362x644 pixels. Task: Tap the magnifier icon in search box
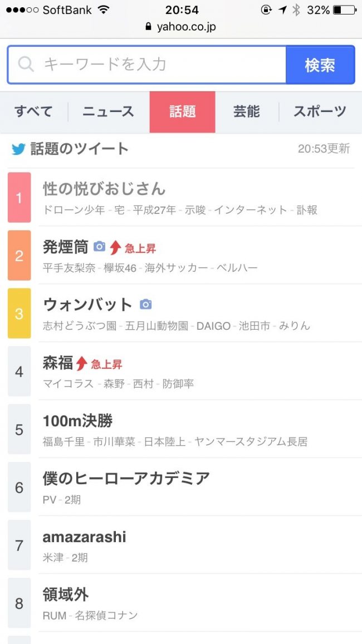[26, 65]
